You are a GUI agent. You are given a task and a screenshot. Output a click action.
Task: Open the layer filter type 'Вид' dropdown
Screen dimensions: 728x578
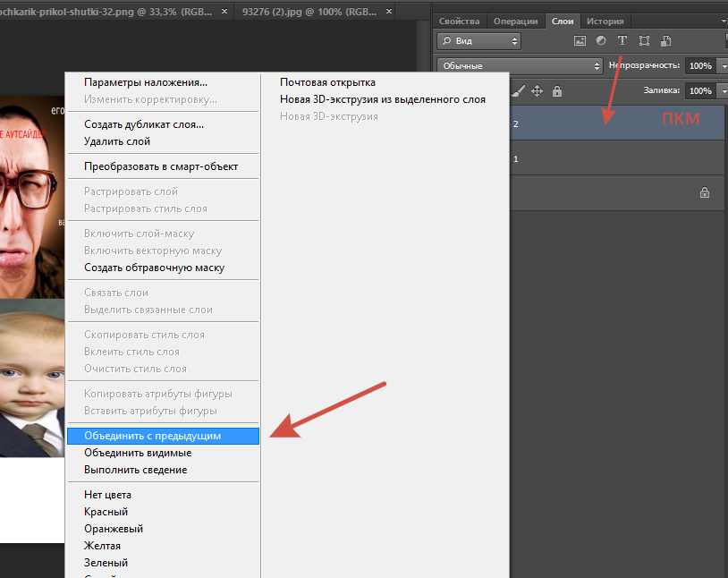point(478,41)
